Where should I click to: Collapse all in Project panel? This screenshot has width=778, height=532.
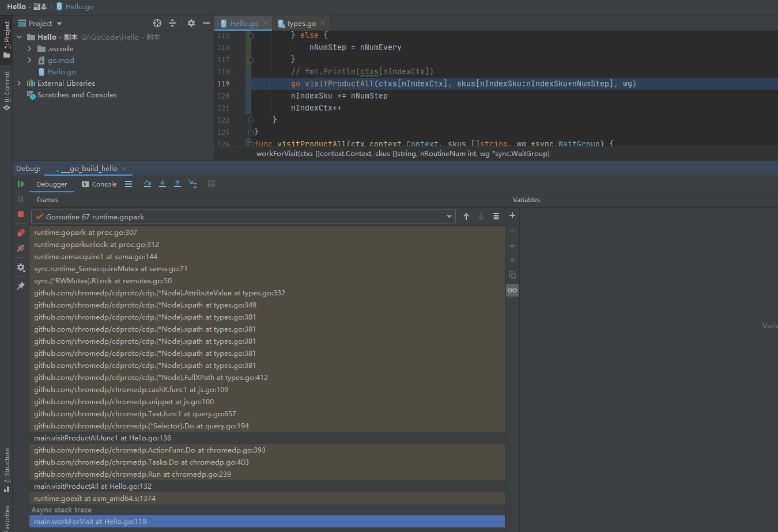click(x=172, y=23)
